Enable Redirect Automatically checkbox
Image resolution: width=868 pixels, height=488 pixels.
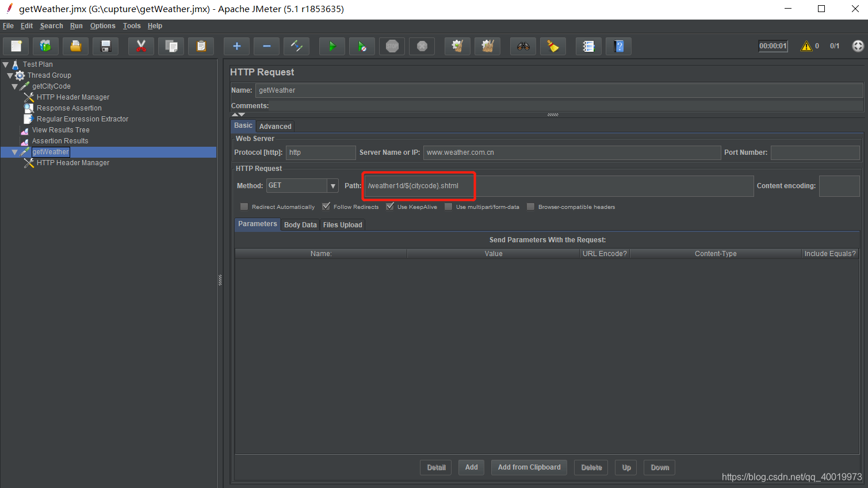(x=244, y=207)
